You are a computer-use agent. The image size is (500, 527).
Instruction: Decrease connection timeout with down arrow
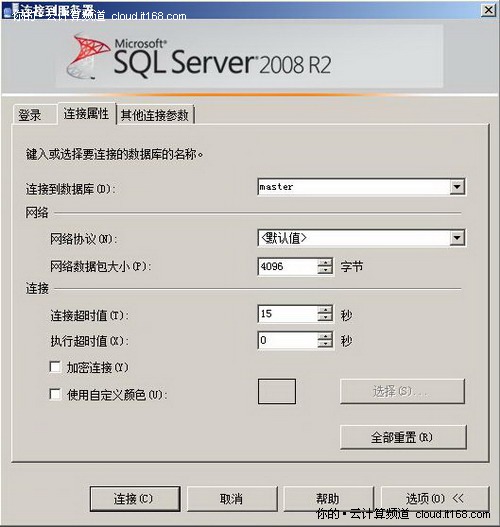point(325,317)
